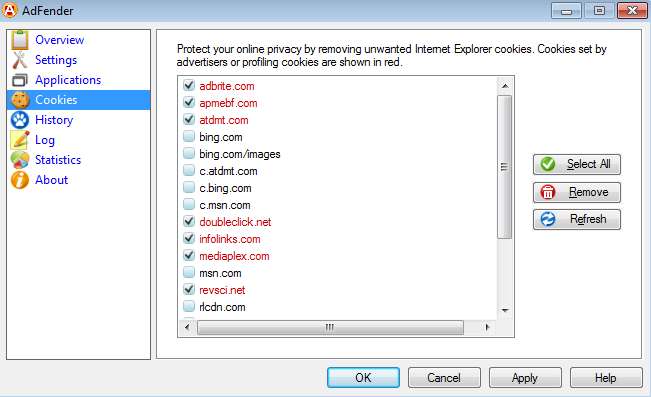This screenshot has height=397, width=651.
Task: Tick the c.bing.com checkbox
Action: pos(189,188)
